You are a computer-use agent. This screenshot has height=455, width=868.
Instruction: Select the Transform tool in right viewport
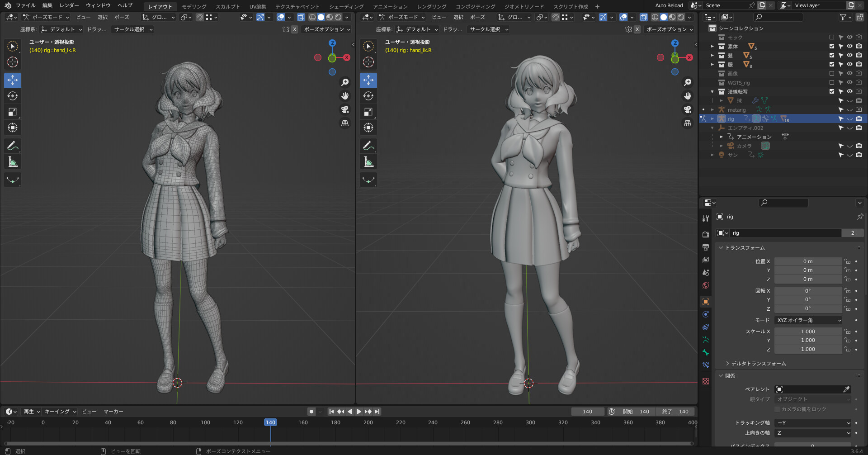point(368,128)
